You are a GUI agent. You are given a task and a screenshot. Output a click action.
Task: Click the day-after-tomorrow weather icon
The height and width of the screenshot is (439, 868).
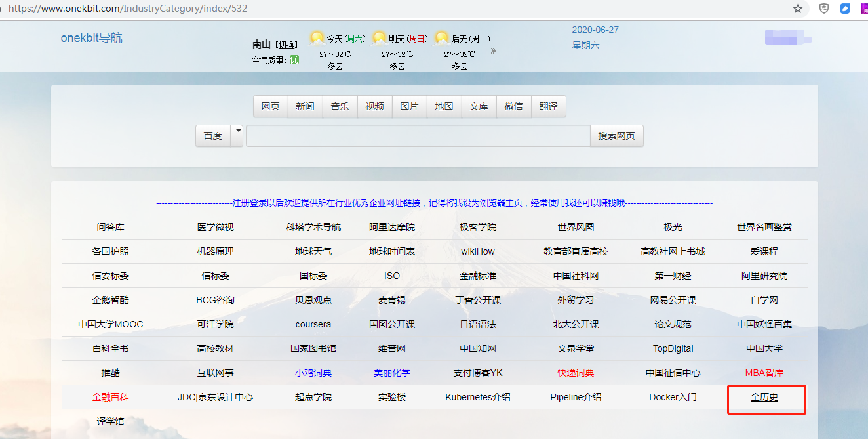[x=442, y=38]
